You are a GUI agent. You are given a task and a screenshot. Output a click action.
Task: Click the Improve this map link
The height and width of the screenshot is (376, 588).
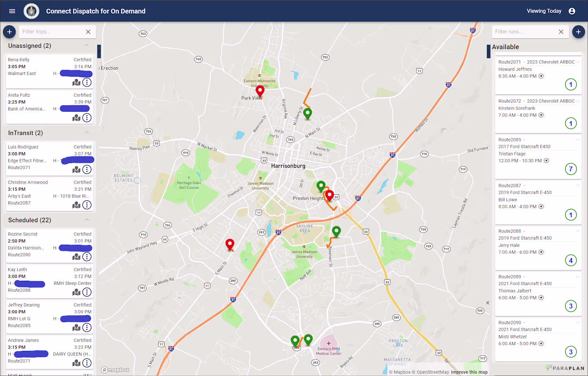469,372
